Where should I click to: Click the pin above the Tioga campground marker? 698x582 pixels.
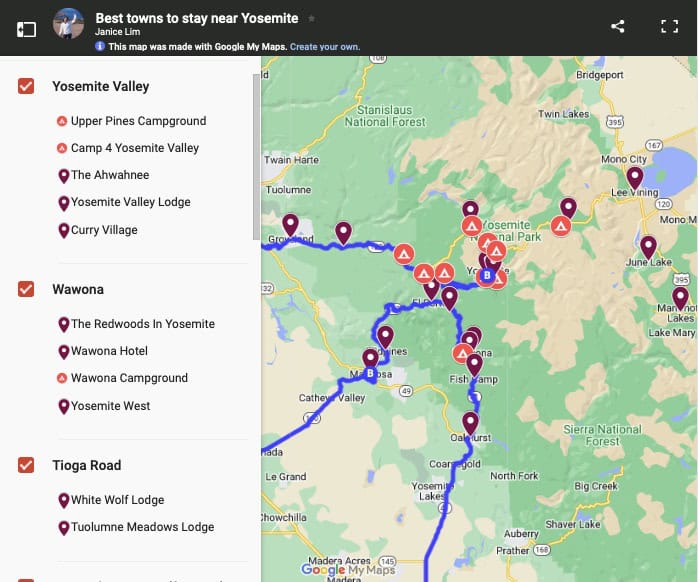[x=568, y=207]
